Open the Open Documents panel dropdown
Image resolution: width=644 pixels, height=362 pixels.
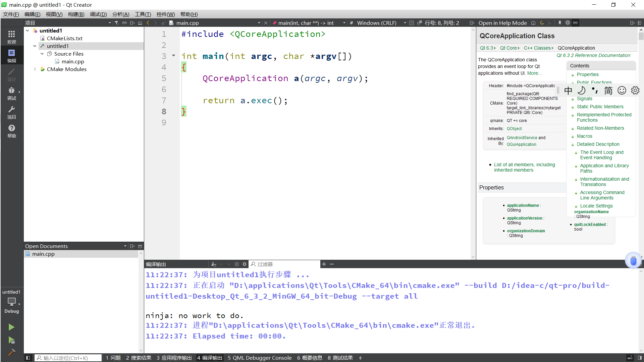coord(125,246)
